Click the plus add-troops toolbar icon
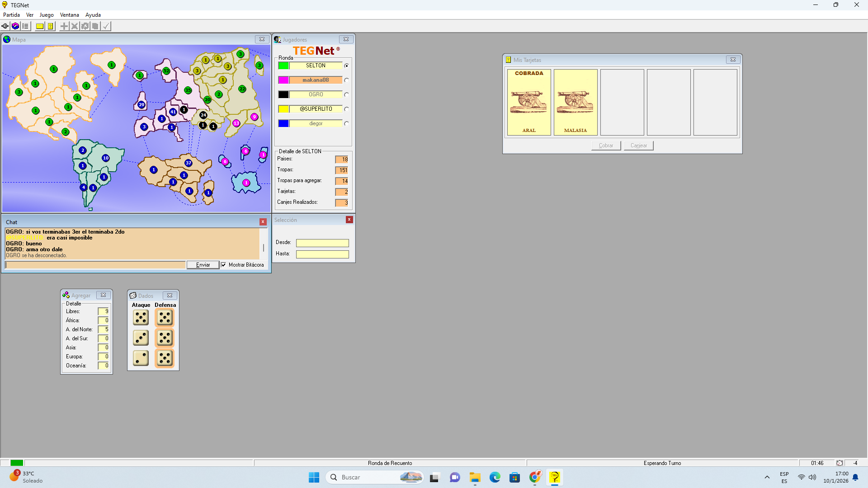 (x=64, y=26)
